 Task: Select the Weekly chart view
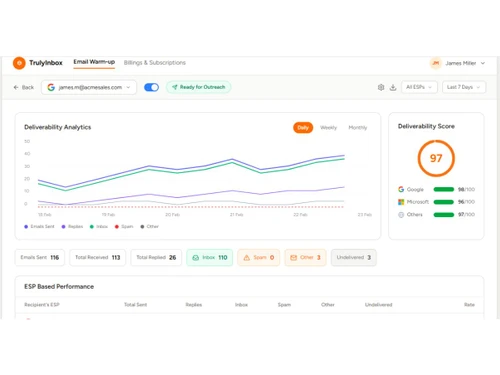coord(328,128)
